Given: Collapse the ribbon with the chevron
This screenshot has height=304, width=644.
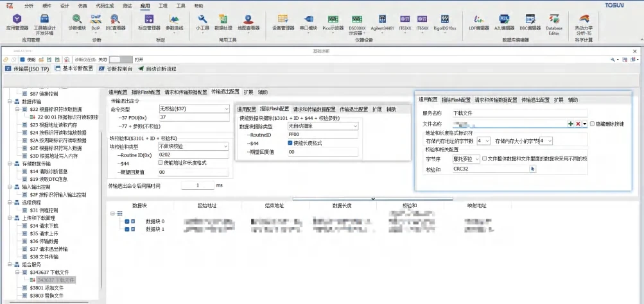Looking at the screenshot, I should [x=641, y=40].
